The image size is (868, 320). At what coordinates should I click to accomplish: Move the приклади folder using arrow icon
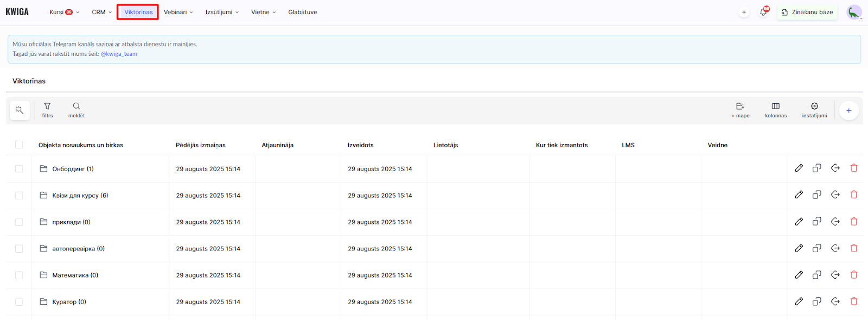[835, 222]
